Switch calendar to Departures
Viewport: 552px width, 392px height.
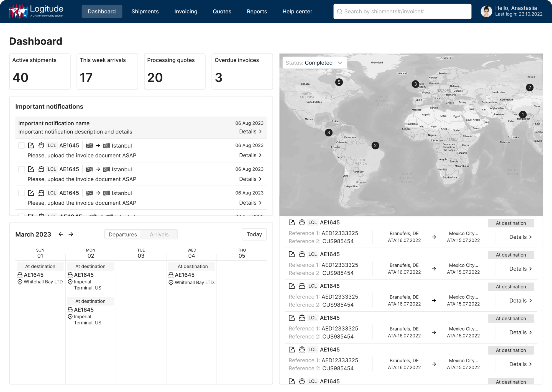pos(123,234)
